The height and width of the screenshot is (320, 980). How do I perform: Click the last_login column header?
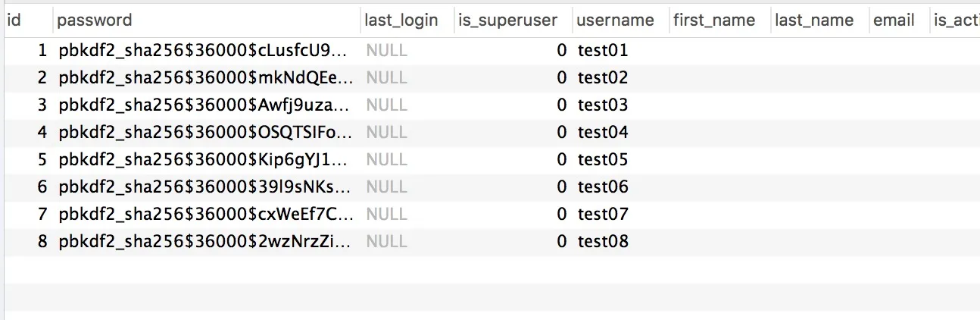pos(401,20)
